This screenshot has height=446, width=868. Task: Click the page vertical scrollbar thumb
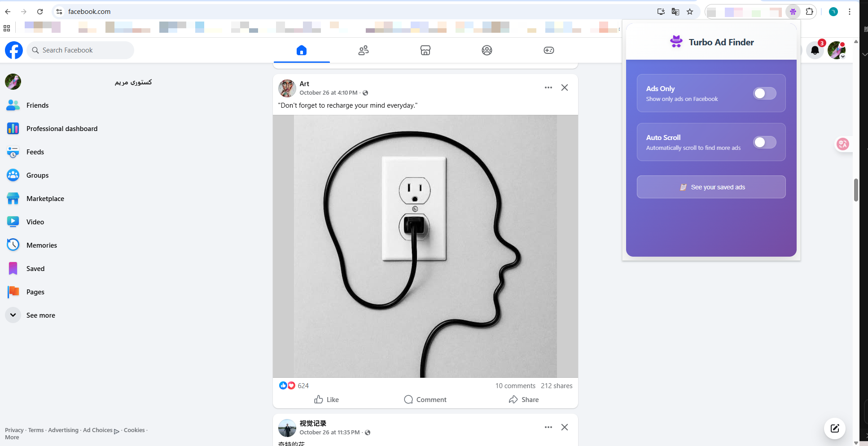[x=855, y=190]
